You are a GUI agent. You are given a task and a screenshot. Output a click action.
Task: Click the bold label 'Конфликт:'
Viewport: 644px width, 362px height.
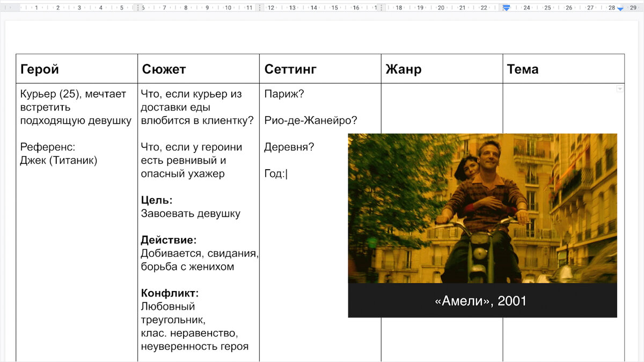(x=170, y=293)
